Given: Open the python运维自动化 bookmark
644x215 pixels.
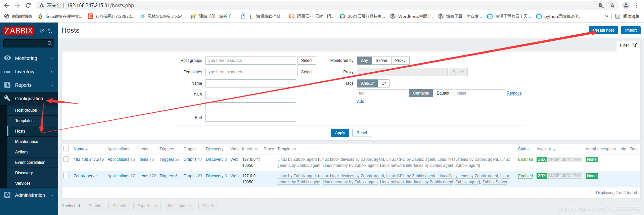Looking at the screenshot, I should 559,16.
